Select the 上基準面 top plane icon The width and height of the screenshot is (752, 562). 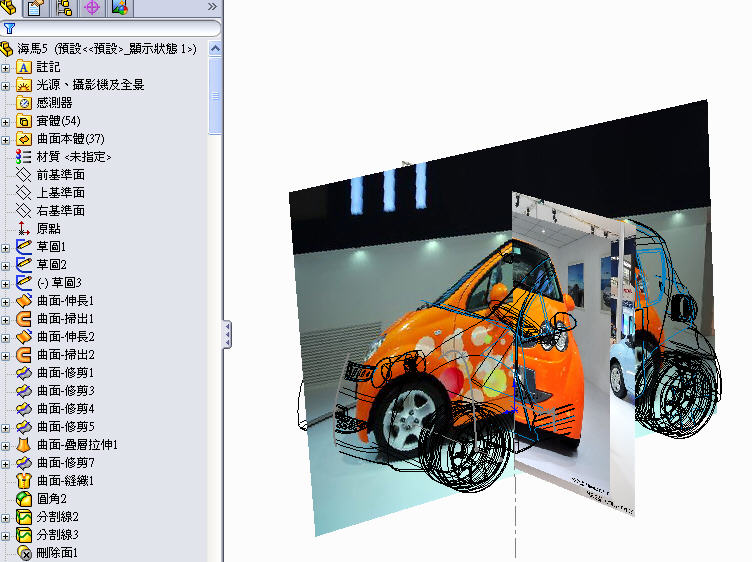point(24,193)
